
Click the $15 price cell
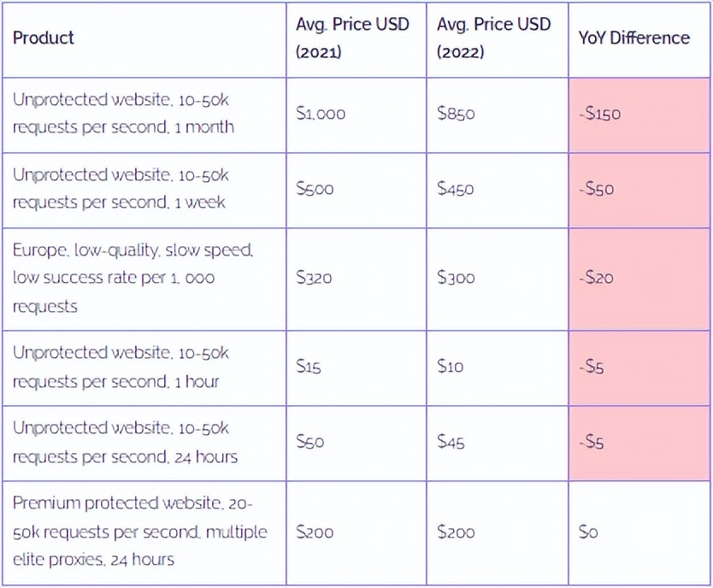[308, 367]
